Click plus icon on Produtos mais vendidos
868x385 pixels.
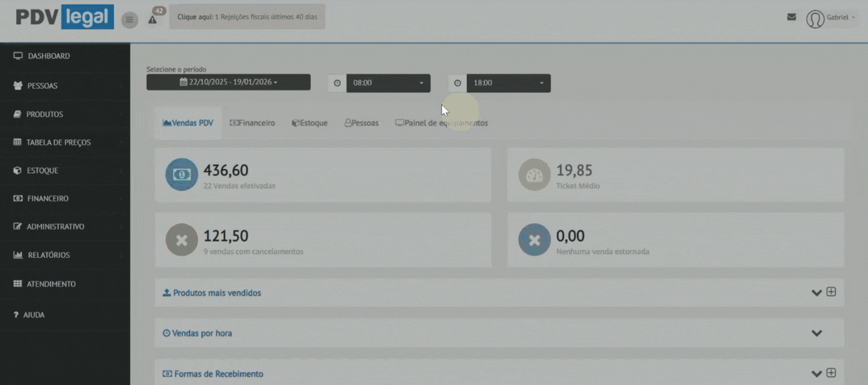(x=831, y=292)
